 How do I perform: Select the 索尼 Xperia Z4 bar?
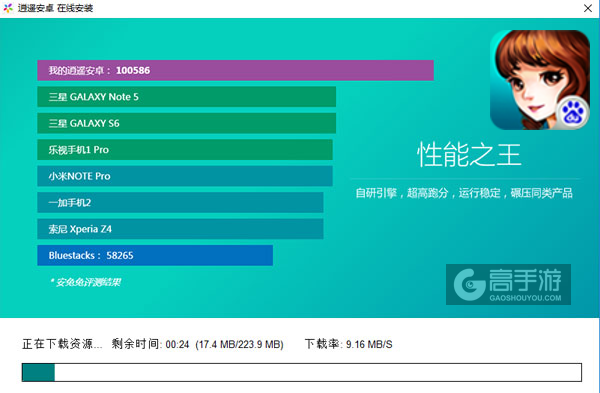(x=180, y=229)
